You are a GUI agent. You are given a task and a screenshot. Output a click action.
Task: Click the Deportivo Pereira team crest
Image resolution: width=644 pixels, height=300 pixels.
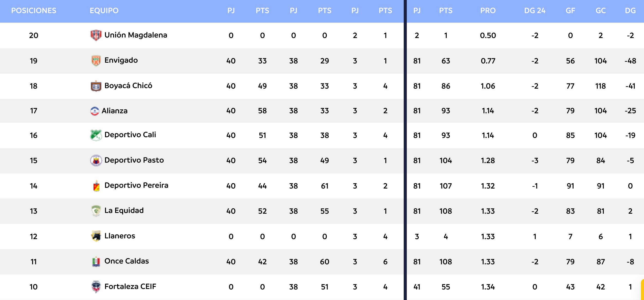[96, 186]
